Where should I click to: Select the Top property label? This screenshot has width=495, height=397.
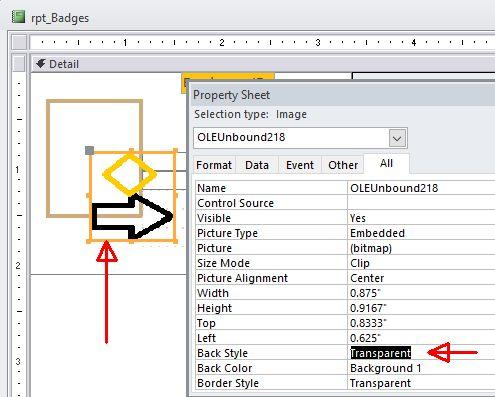(206, 323)
